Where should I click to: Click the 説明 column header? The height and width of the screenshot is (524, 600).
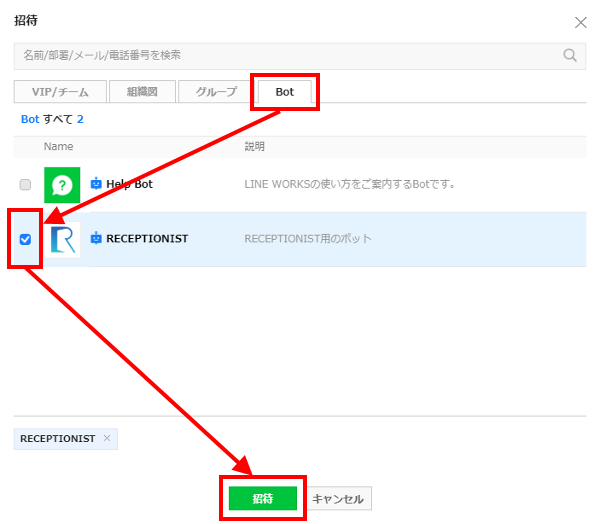point(254,146)
